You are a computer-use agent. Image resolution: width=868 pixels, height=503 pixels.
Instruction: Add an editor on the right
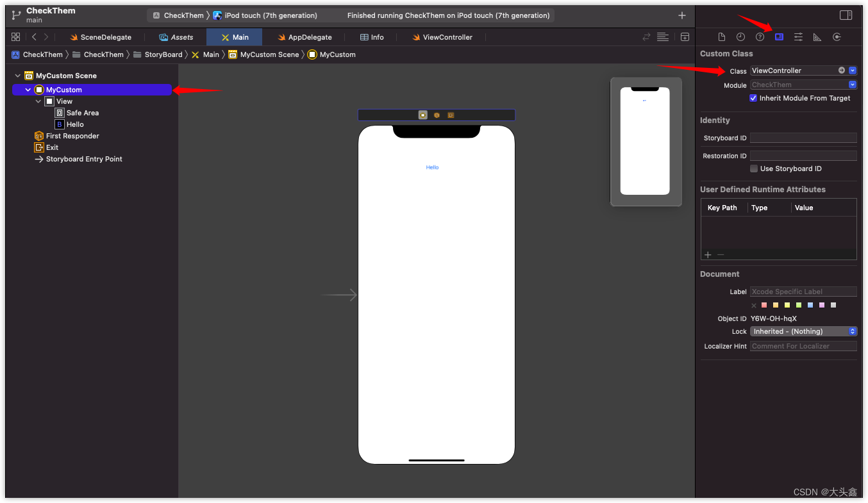pyautogui.click(x=685, y=37)
